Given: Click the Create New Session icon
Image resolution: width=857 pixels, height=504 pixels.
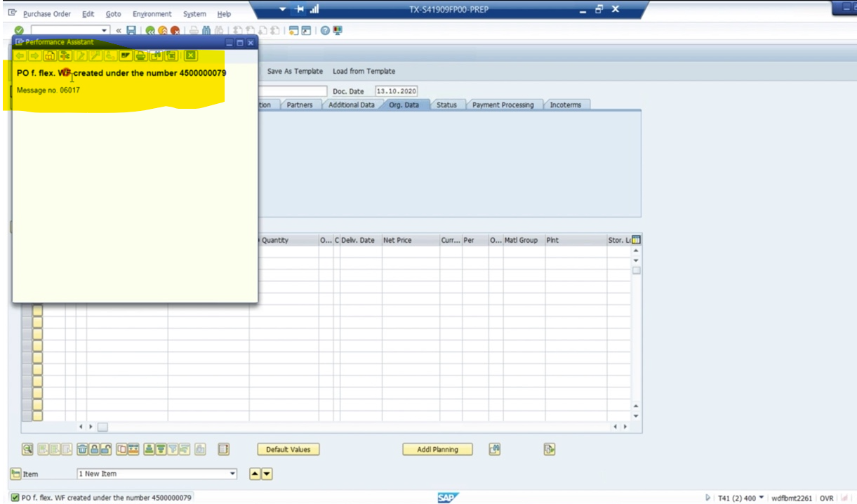Looking at the screenshot, I should (293, 30).
